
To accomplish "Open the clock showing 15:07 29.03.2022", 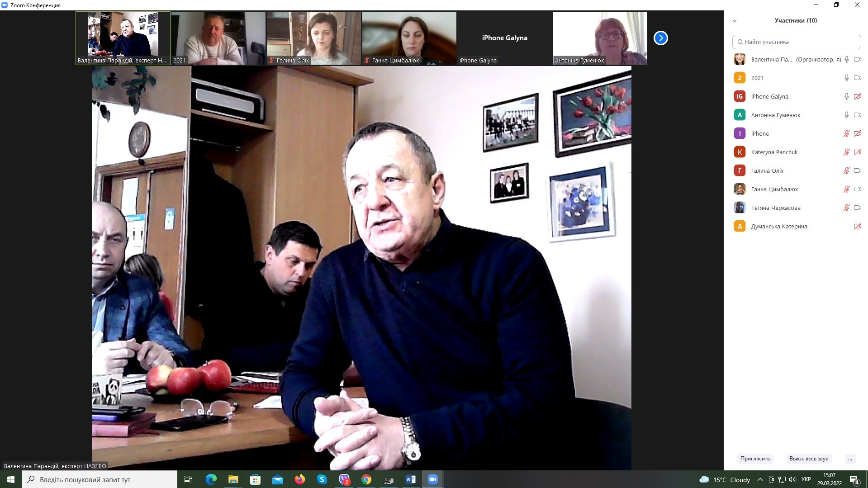I will [x=829, y=479].
